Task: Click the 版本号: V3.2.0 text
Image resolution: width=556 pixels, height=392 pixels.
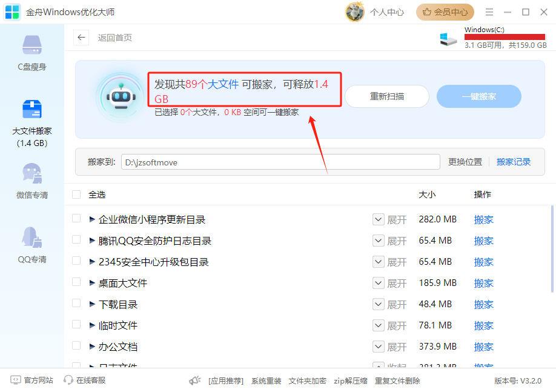Action: (x=518, y=381)
